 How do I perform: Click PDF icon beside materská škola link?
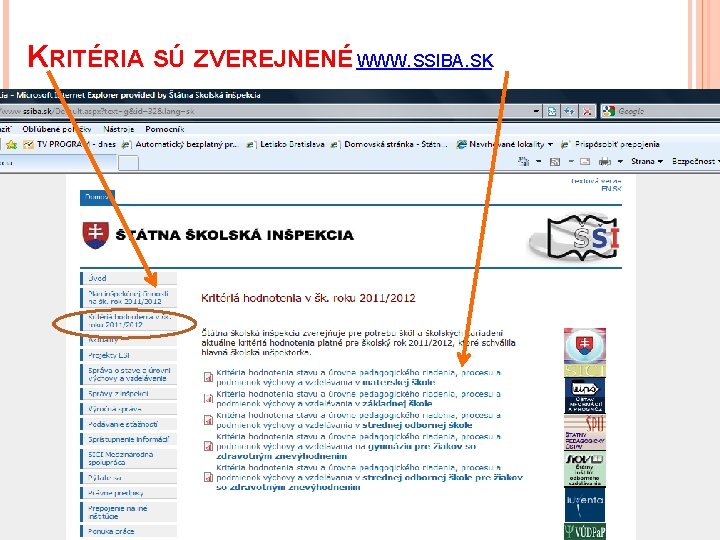[208, 377]
